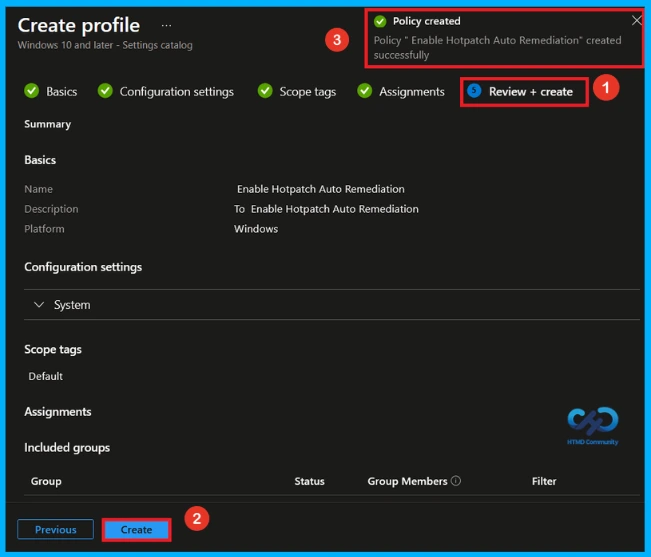
Task: Click the Group Members column header
Action: point(407,481)
